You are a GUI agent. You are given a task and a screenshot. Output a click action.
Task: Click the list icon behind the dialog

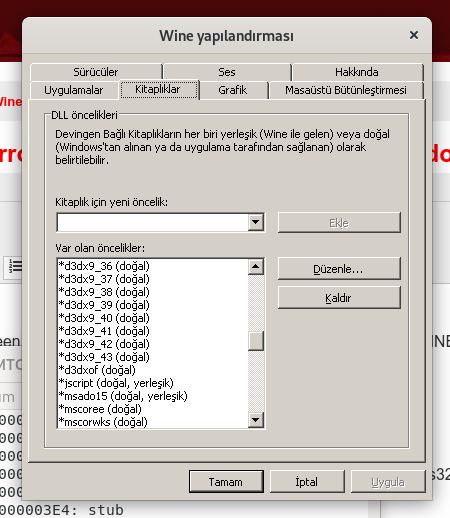(15, 266)
